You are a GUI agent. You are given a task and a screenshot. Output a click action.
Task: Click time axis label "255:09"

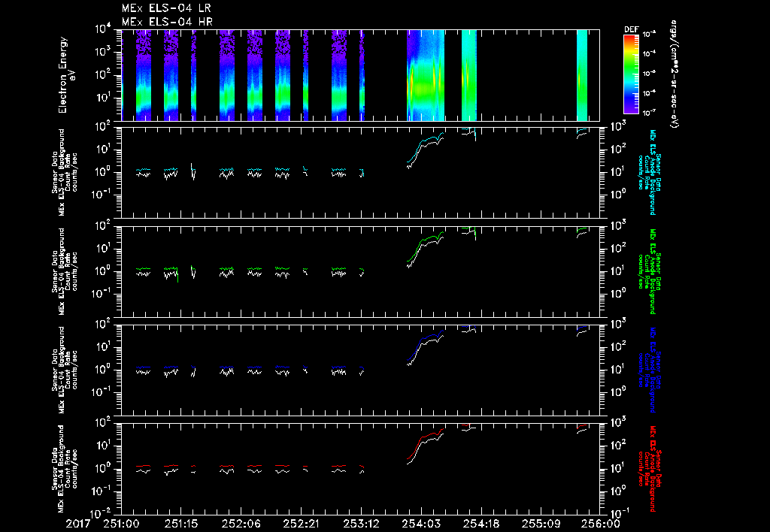point(541,524)
